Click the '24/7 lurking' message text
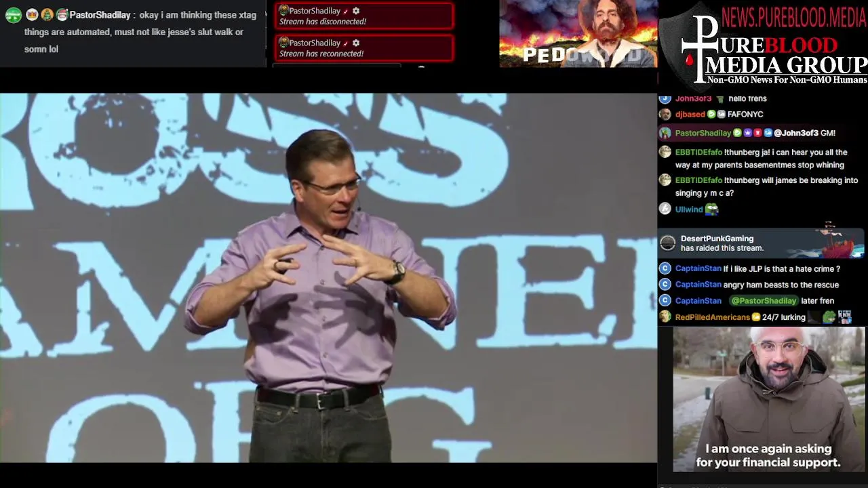 pos(783,317)
